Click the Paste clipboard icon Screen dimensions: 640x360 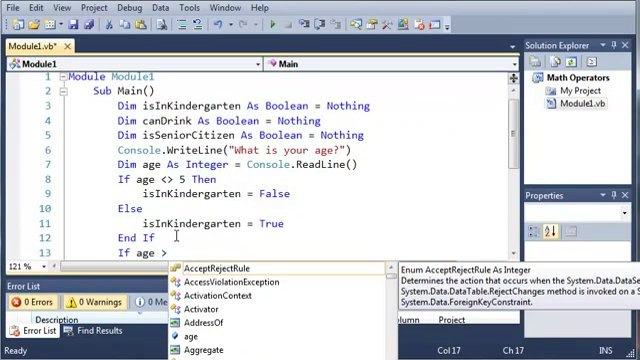[140, 25]
